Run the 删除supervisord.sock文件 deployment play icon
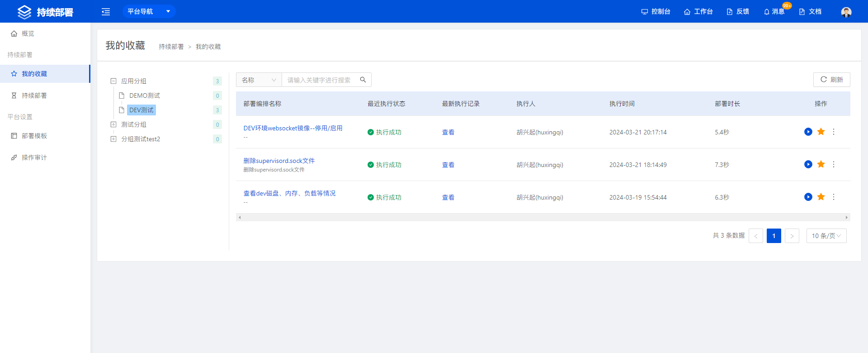The width and height of the screenshot is (868, 353). pos(808,164)
